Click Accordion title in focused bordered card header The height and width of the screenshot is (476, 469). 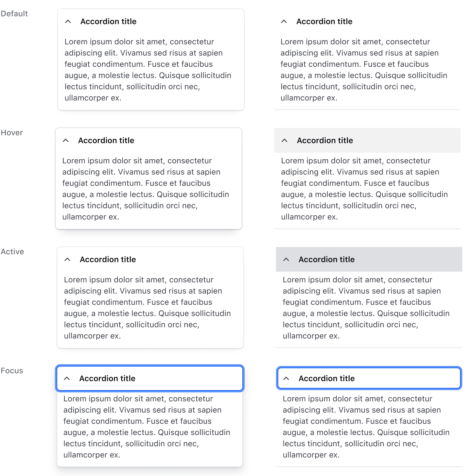[107, 379]
